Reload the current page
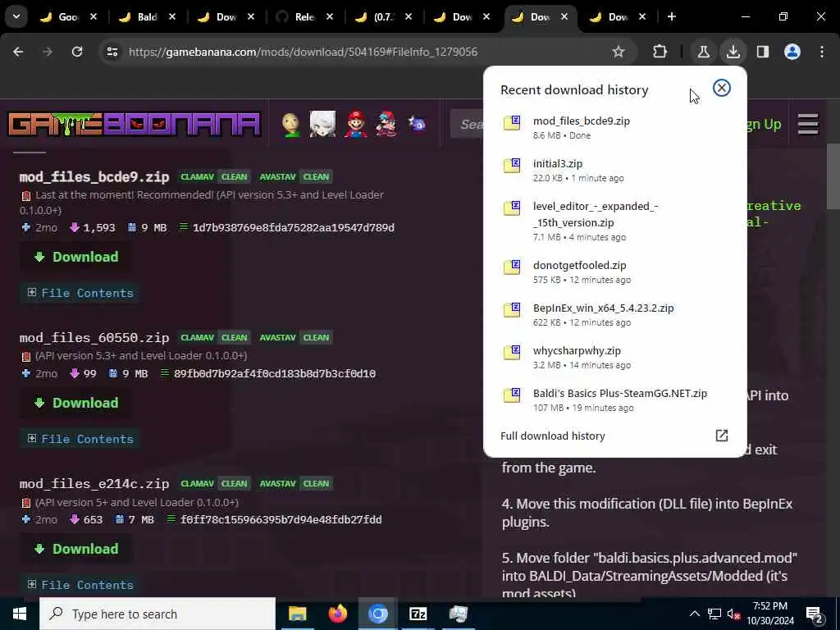Viewport: 840px width, 630px height. 77,52
